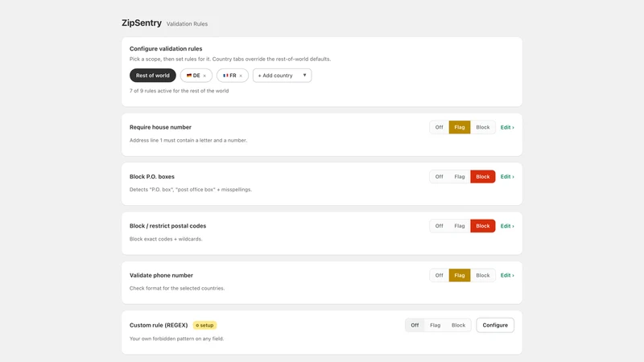This screenshot has width=644, height=362.
Task: Turn postal codes rule Off
Action: tap(439, 226)
